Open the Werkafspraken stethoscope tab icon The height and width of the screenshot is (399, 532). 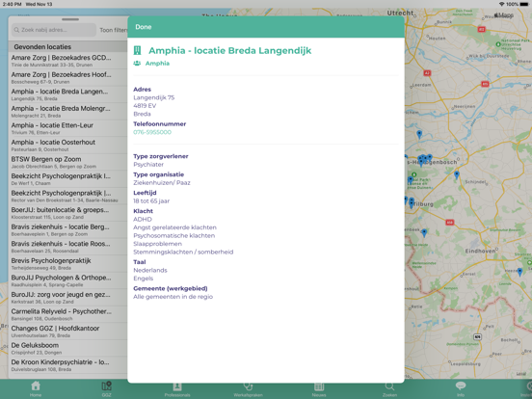(x=248, y=386)
